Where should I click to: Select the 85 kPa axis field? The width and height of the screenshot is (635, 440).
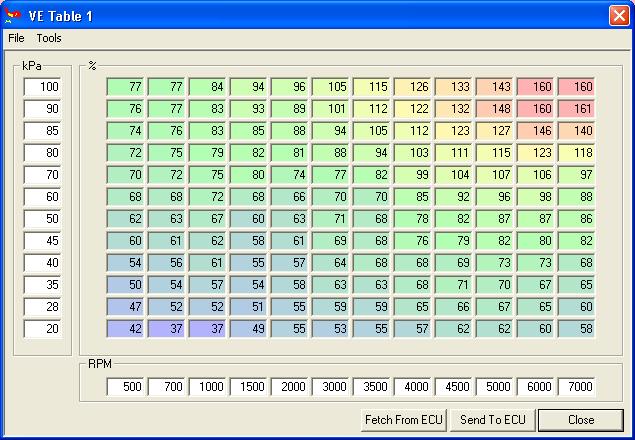click(42, 131)
